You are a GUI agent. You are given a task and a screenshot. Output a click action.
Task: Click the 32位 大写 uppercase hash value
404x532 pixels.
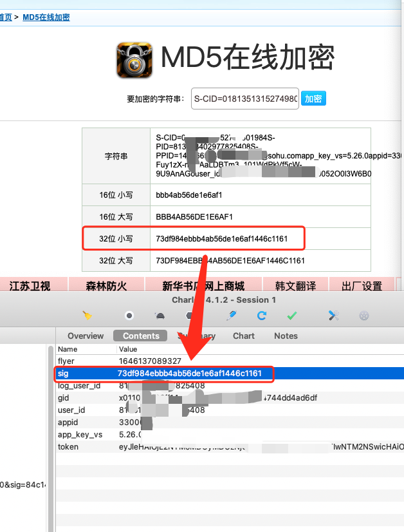point(230,261)
